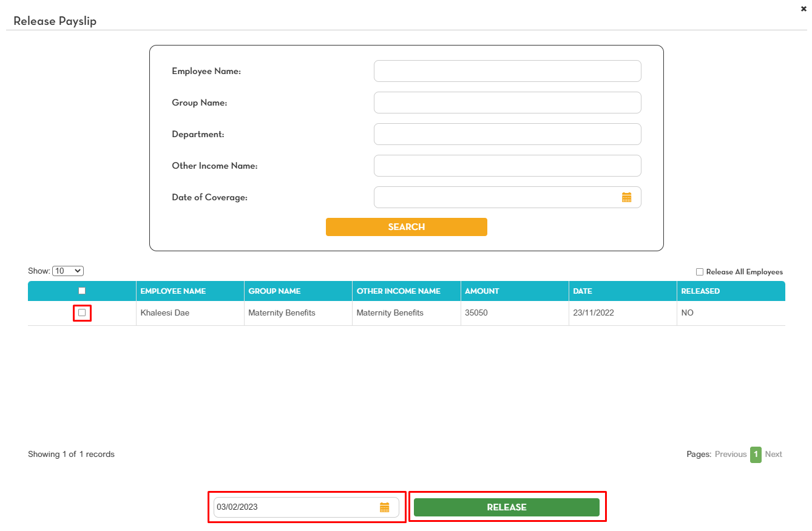Focus the Department input field
This screenshot has height=531, width=812.
pyautogui.click(x=507, y=134)
